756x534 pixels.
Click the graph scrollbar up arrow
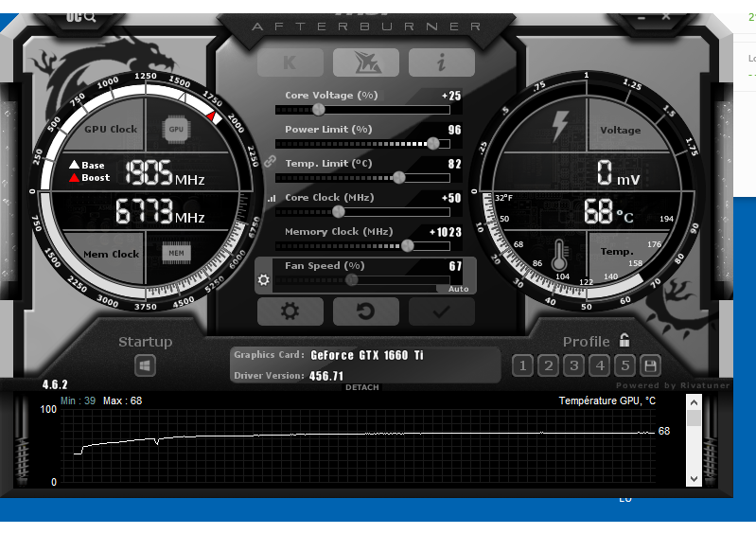(x=694, y=402)
